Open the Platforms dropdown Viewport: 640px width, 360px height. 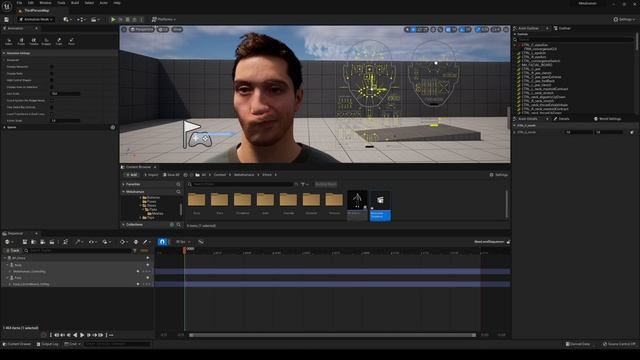[x=164, y=19]
